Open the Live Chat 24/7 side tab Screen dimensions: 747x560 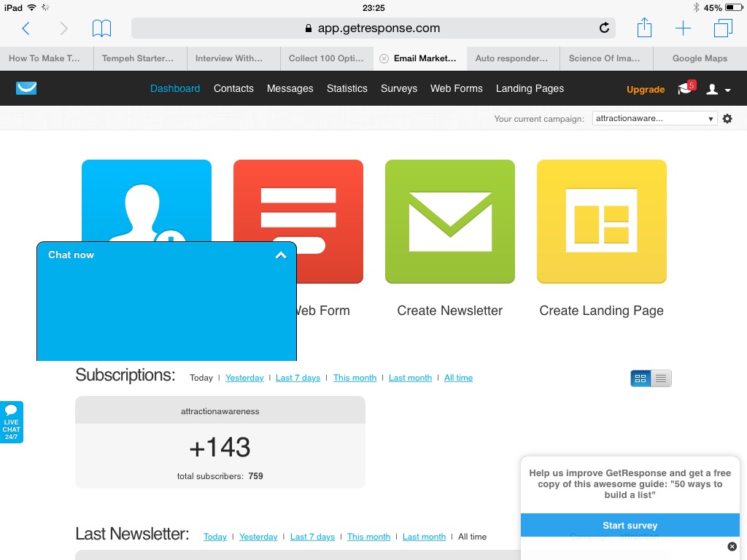coord(12,422)
